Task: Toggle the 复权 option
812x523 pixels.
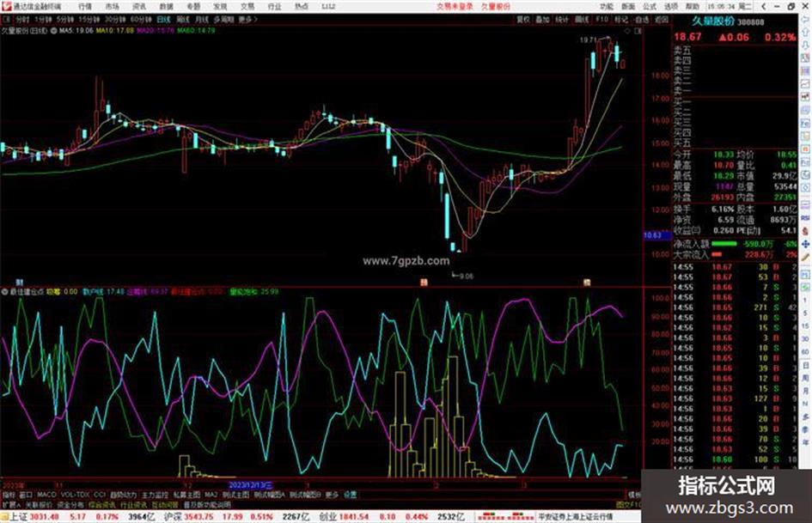Action: (x=523, y=19)
